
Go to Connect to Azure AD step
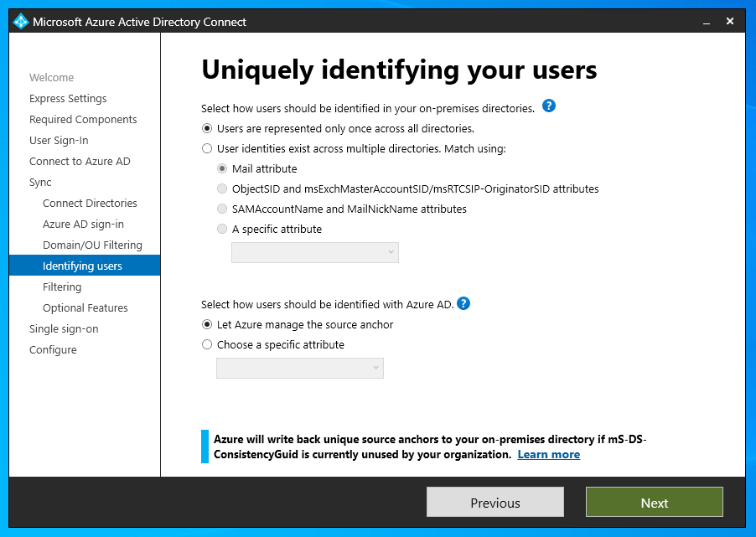pos(80,162)
